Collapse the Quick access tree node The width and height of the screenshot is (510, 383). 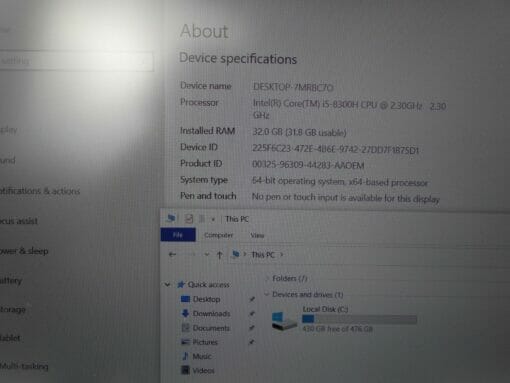[x=167, y=284]
